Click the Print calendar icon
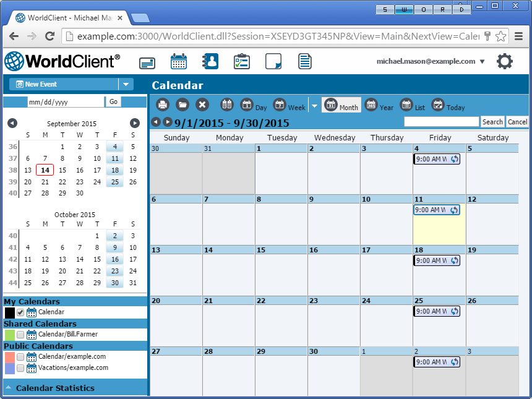The image size is (532, 399). click(x=162, y=105)
